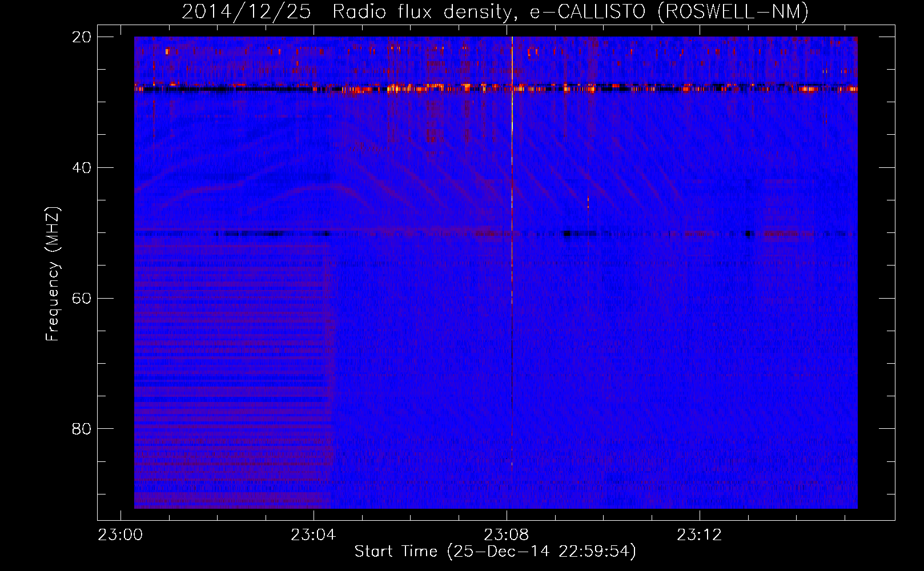Click the bright vertical burst line near 23:08
Image resolution: width=924 pixels, height=571 pixels.
tap(512, 254)
